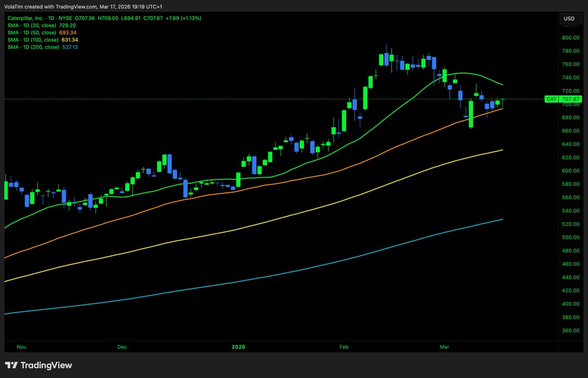Click the SMA 200 value 527.13
Image resolution: width=588 pixels, height=378 pixels.
tap(70, 47)
